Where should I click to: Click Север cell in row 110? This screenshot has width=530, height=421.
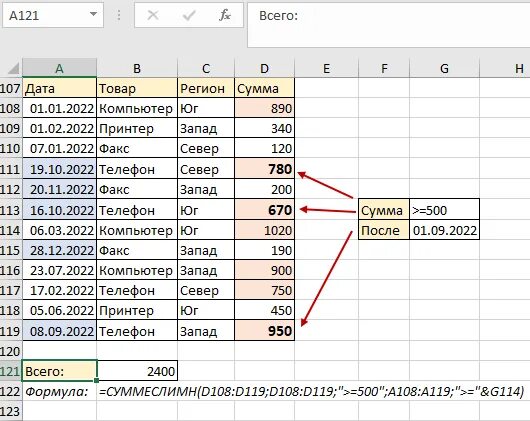(x=206, y=148)
